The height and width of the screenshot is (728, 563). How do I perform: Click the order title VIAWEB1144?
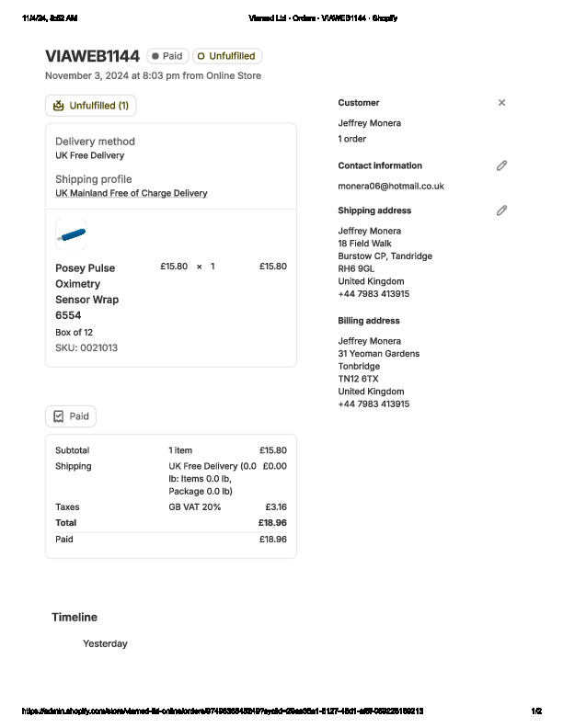[92, 56]
